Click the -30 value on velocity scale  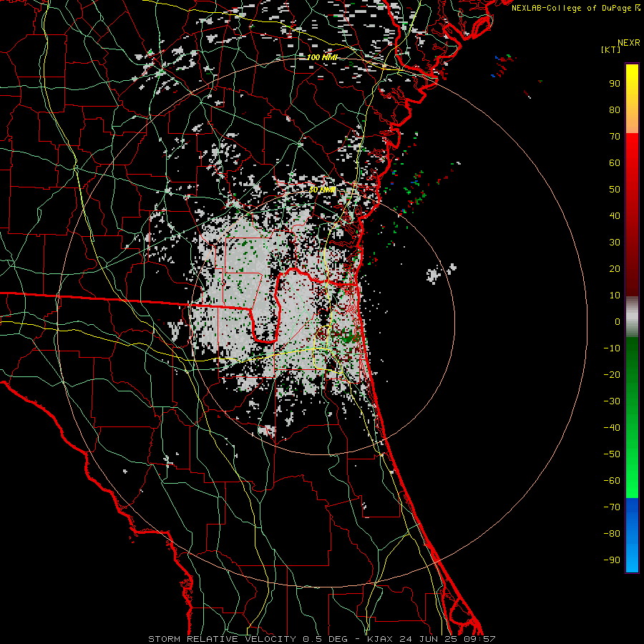tap(612, 401)
